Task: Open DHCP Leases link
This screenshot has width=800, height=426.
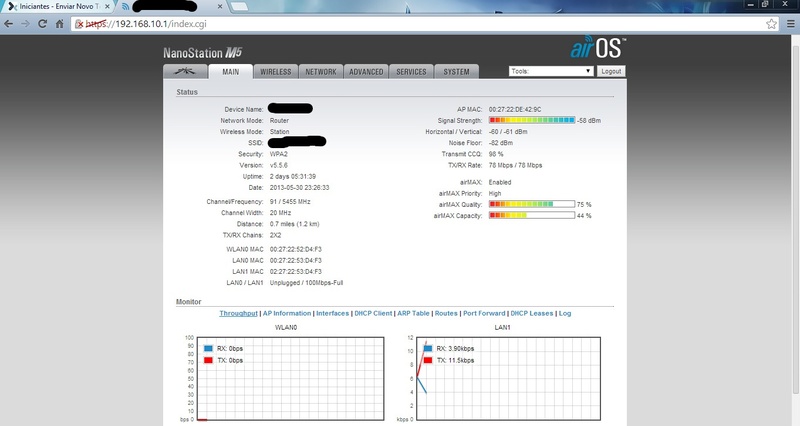Action: tap(532, 313)
